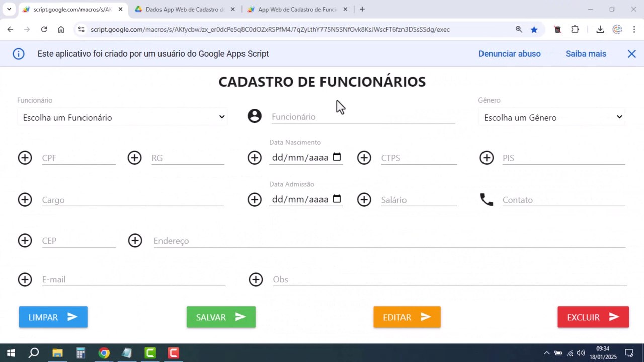Open calendar picker for Data Nascimento
Screen dimensions: 644x362
337,157
